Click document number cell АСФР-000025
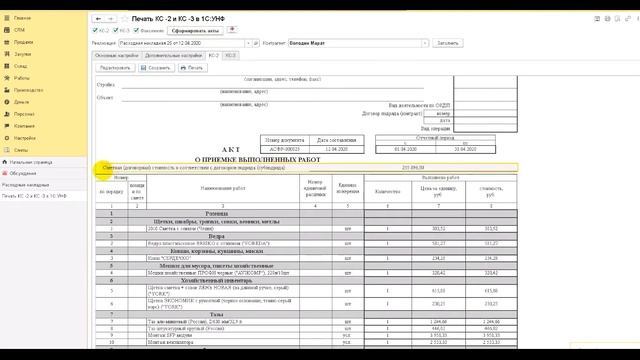Viewport: 640px width, 360px height. (284, 149)
